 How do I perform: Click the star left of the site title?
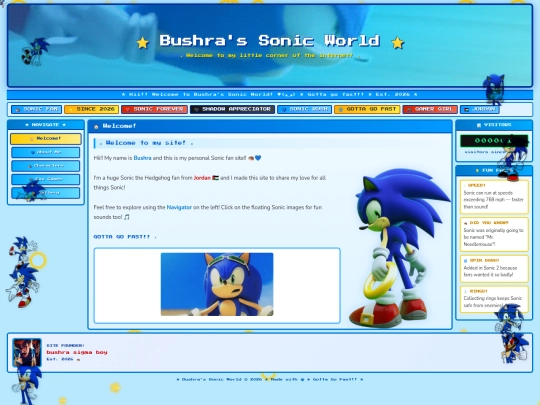click(x=143, y=43)
